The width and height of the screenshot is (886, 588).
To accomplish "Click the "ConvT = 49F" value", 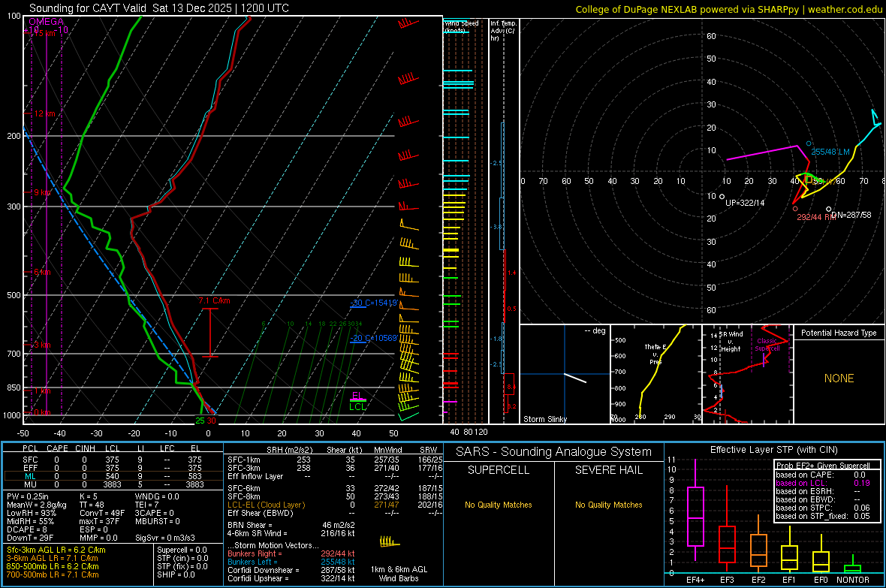I will (x=102, y=514).
